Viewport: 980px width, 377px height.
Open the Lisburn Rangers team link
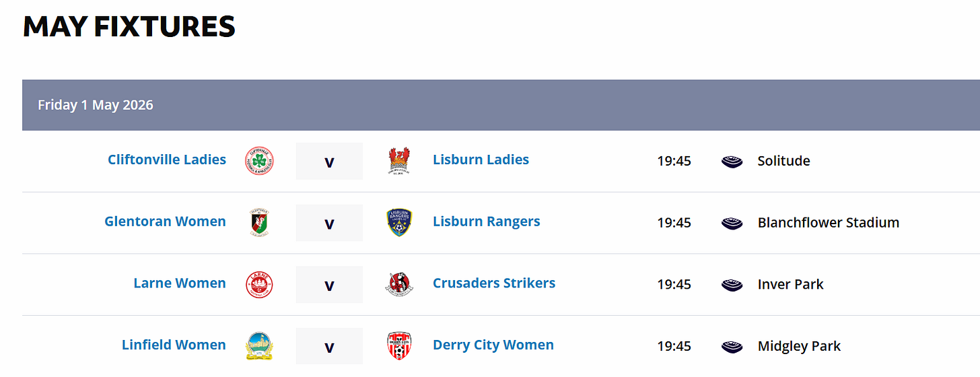coord(486,221)
